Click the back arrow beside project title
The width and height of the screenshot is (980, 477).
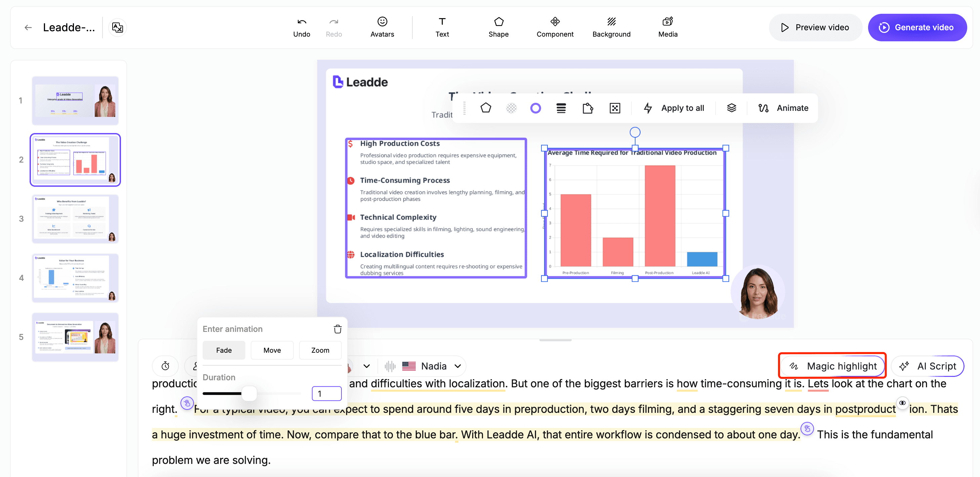[28, 28]
